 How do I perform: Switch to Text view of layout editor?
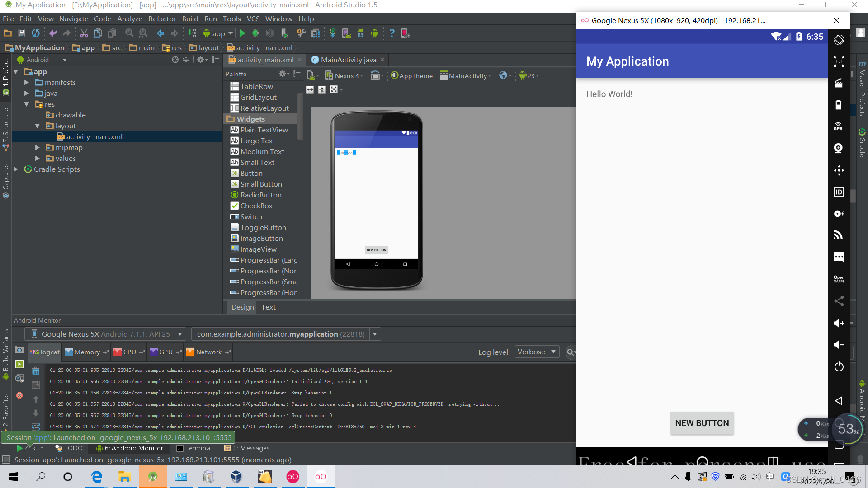tap(268, 307)
